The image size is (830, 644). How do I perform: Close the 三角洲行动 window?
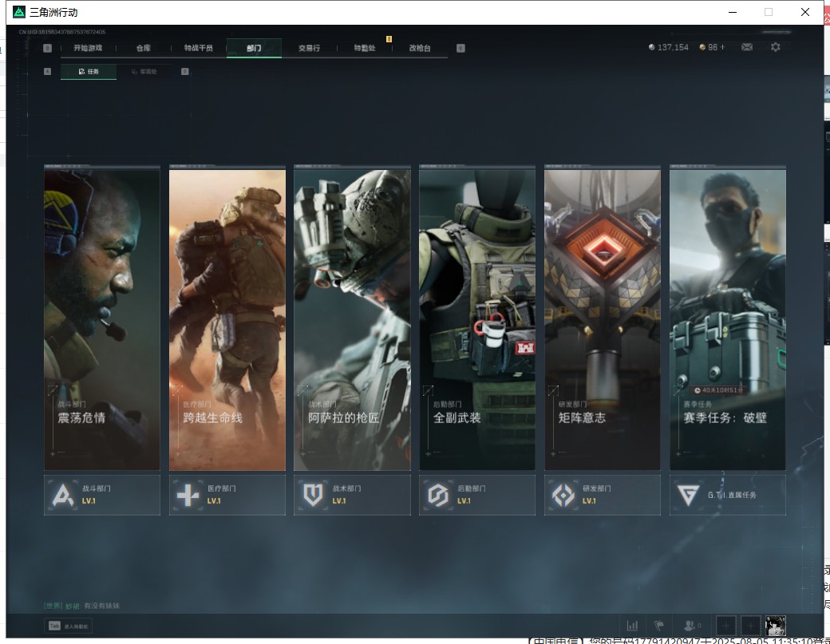click(805, 12)
